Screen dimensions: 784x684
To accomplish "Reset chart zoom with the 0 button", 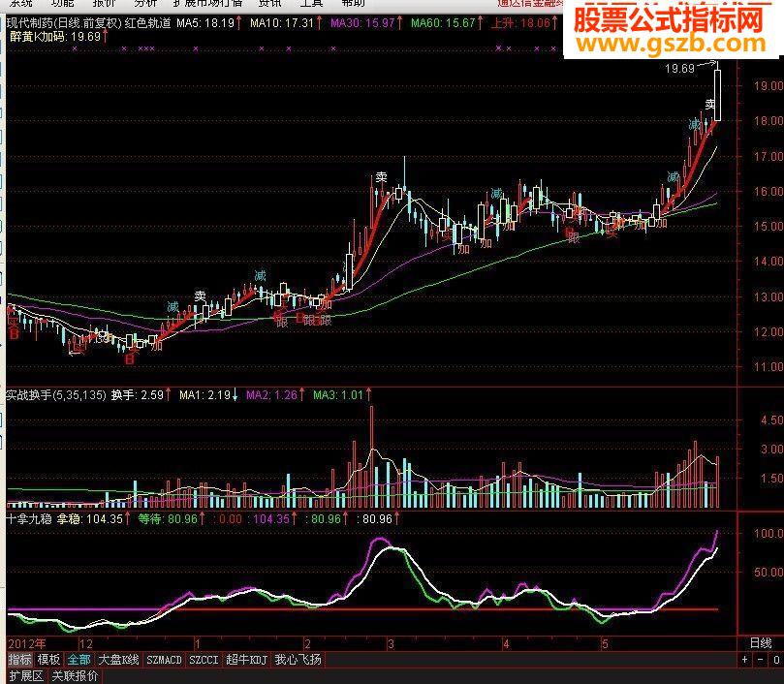I will coord(776,660).
